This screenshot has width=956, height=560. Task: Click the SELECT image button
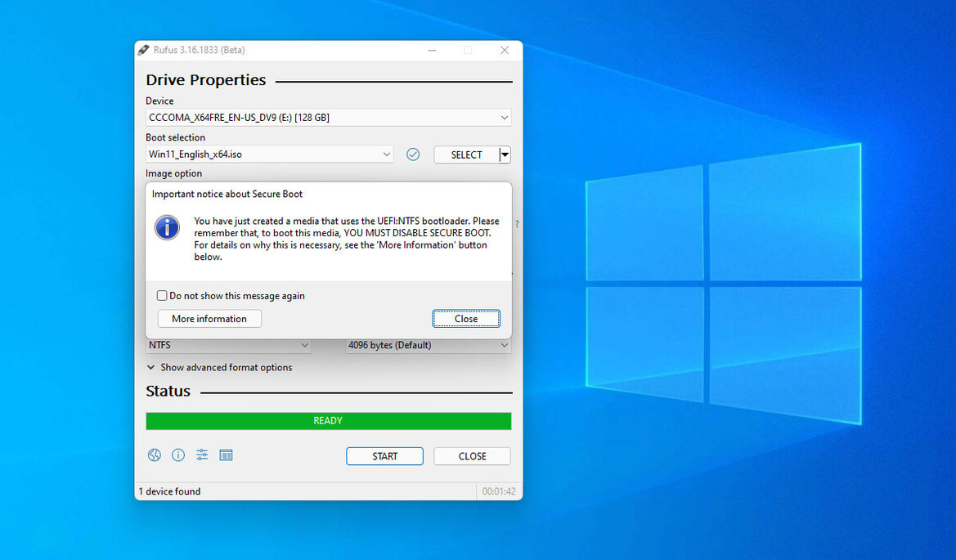466,155
